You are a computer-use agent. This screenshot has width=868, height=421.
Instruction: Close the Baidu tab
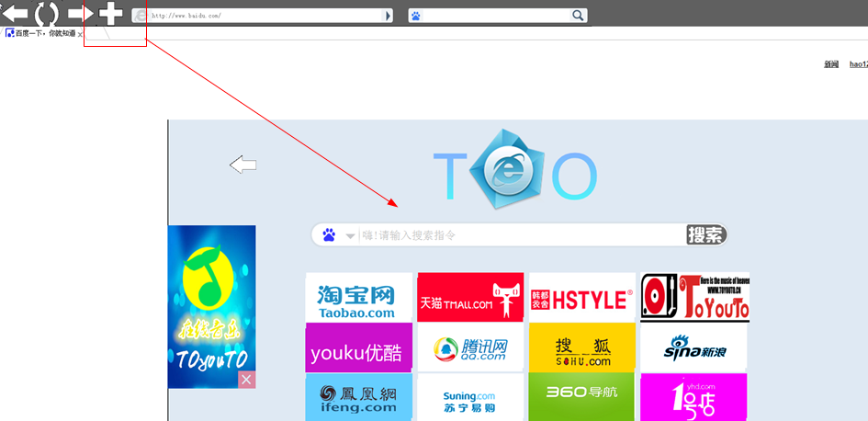80,34
